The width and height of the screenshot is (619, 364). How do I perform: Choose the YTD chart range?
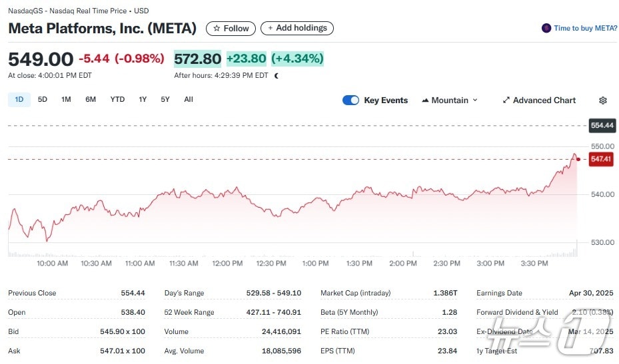tap(117, 100)
